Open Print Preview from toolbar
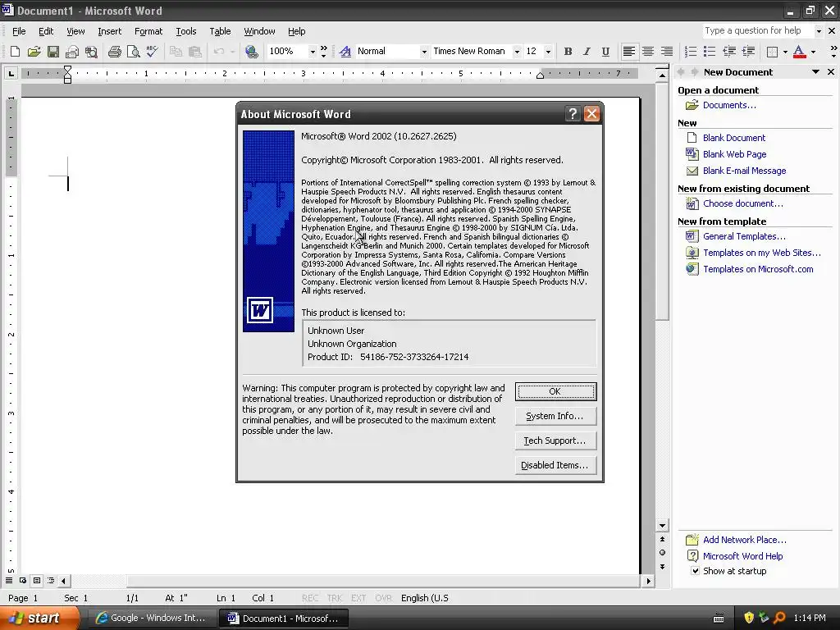This screenshot has width=840, height=630. coord(133,52)
